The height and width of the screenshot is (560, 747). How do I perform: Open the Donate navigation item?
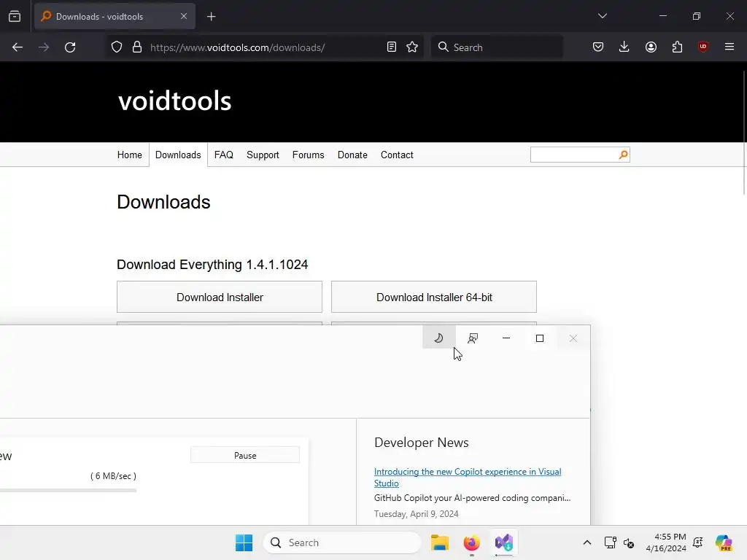tap(352, 155)
